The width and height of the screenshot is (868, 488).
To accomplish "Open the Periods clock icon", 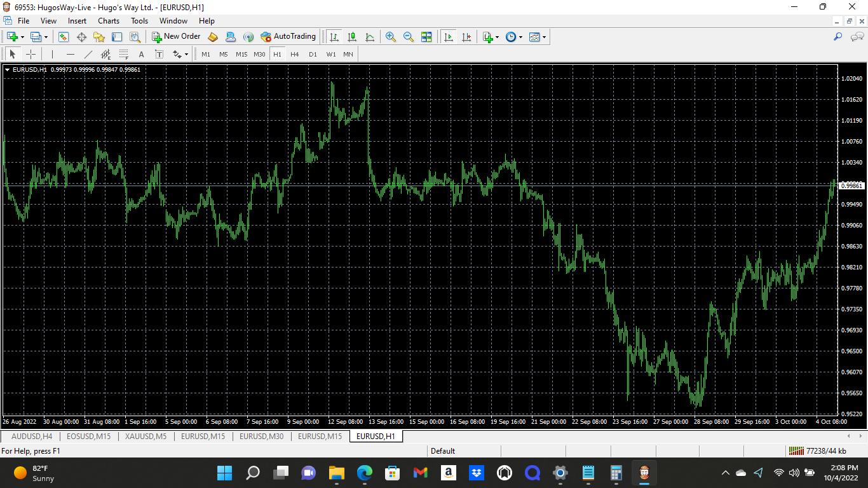I will pyautogui.click(x=511, y=37).
